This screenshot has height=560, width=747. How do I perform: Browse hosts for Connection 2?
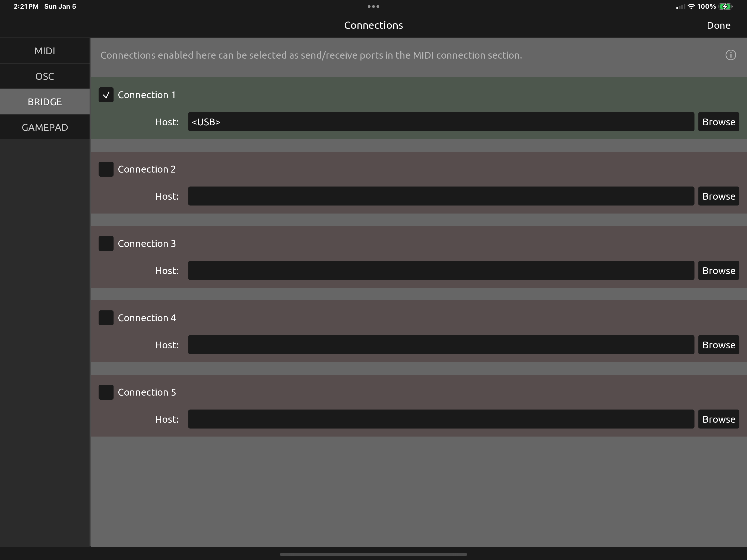[718, 196]
